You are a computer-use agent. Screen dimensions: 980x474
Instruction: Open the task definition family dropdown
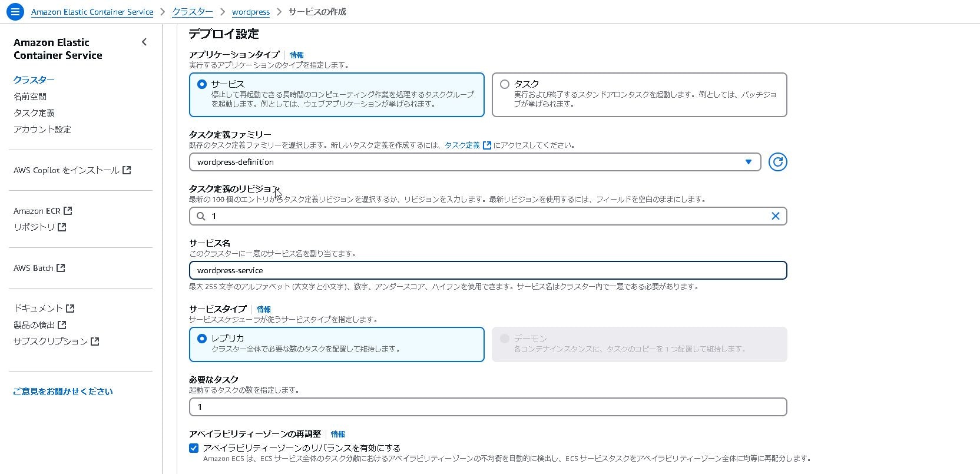pyautogui.click(x=475, y=162)
